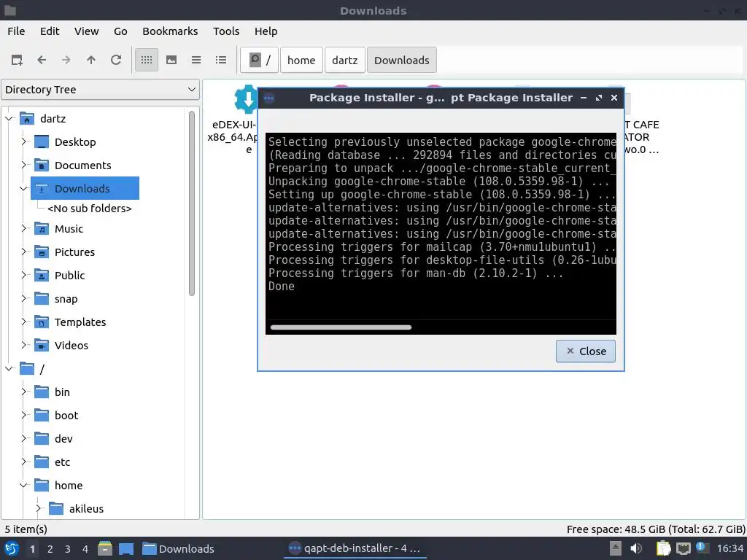Viewport: 747px width, 560px height.
Task: Select the etc folder in tree
Action: pyautogui.click(x=53, y=462)
